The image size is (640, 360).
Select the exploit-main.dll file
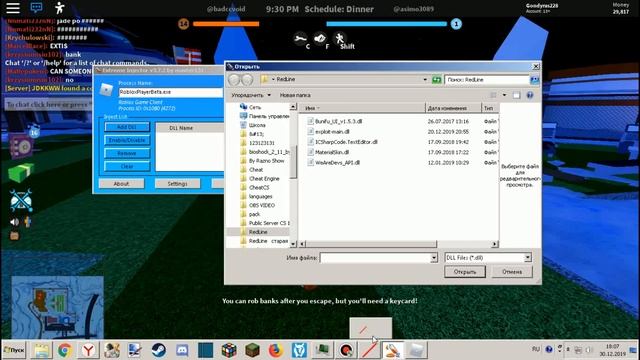pos(332,131)
